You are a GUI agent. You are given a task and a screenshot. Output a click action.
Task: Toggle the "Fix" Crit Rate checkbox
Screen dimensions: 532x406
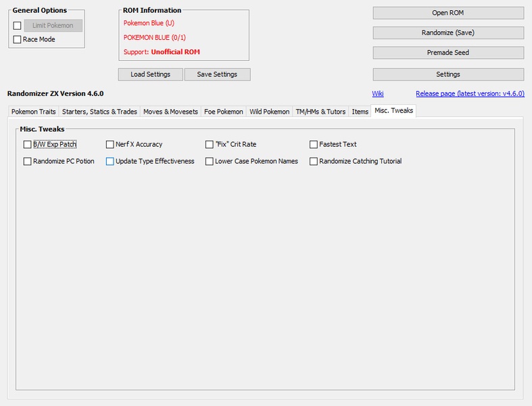click(x=210, y=144)
